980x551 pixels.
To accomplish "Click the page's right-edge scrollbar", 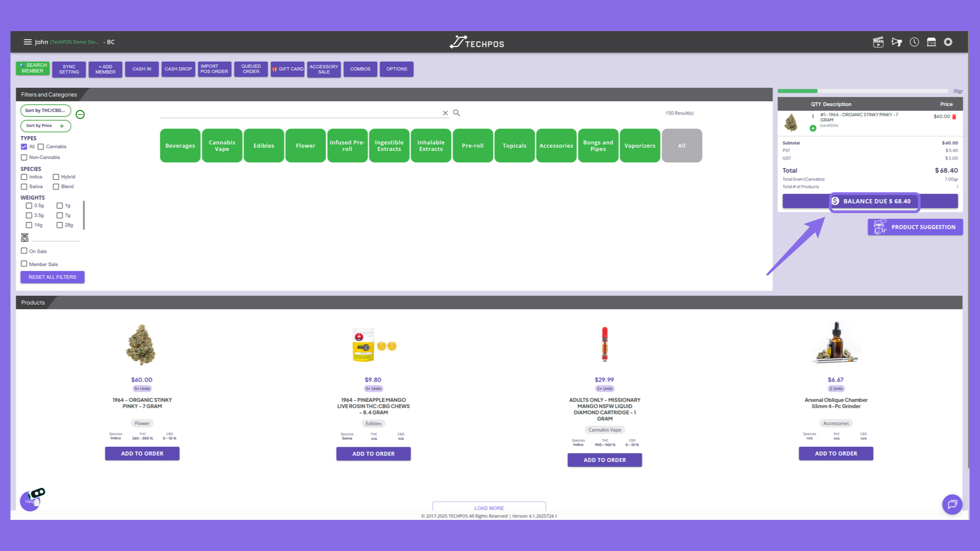I will tap(969, 250).
